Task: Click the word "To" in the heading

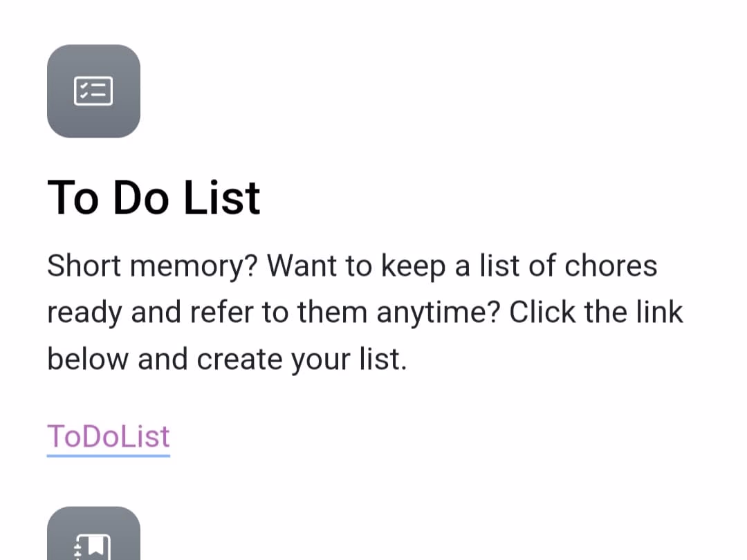Action: pyautogui.click(x=73, y=198)
